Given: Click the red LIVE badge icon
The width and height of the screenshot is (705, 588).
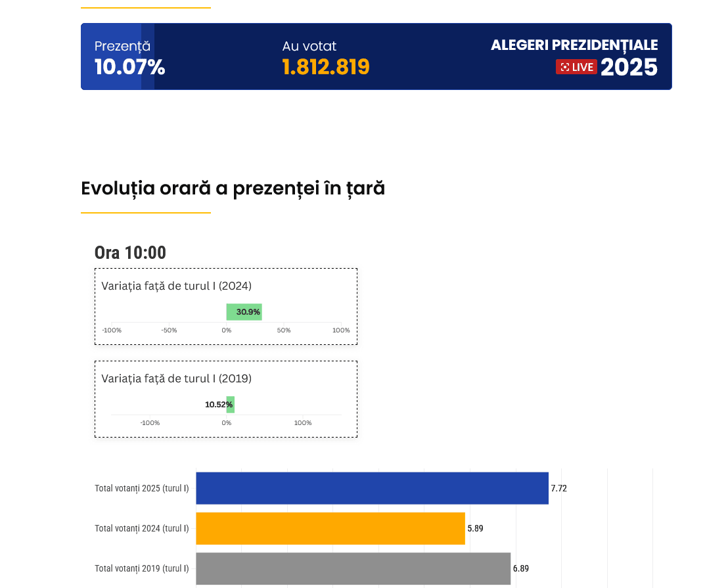Looking at the screenshot, I should (576, 67).
